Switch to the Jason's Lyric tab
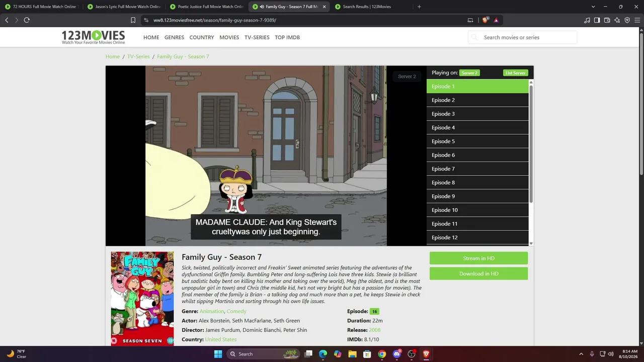This screenshot has width=644, height=362. 124,7
